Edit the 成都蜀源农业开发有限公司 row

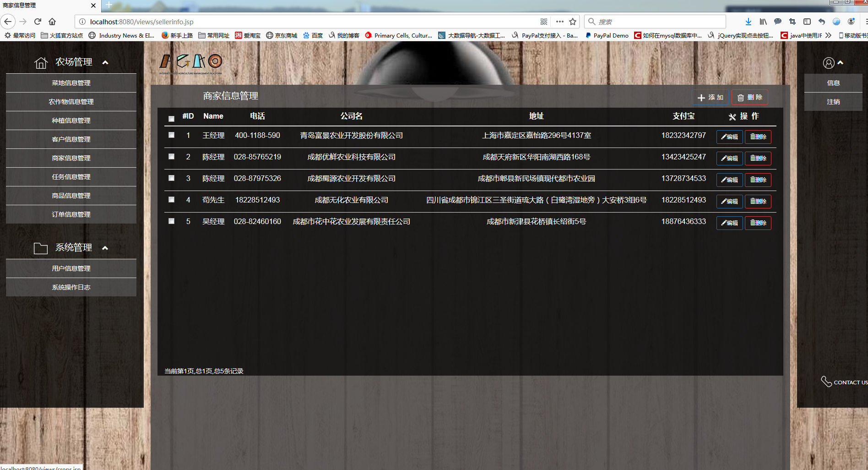[730, 180]
